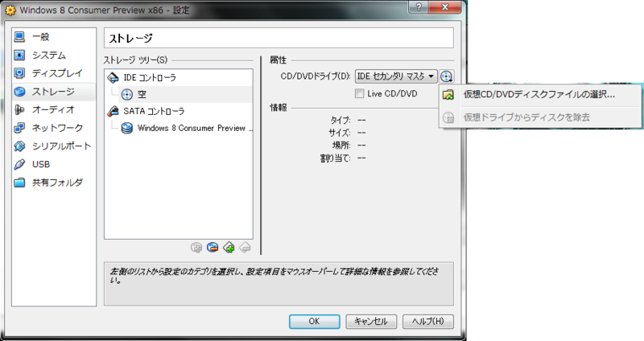Click the display icon beside ディスプレイ

pos(19,73)
